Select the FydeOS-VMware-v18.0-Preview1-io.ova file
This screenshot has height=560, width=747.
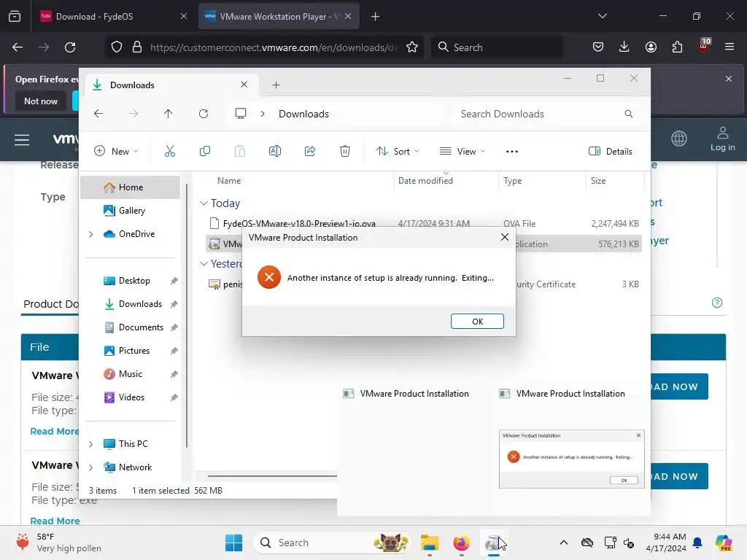tap(298, 223)
